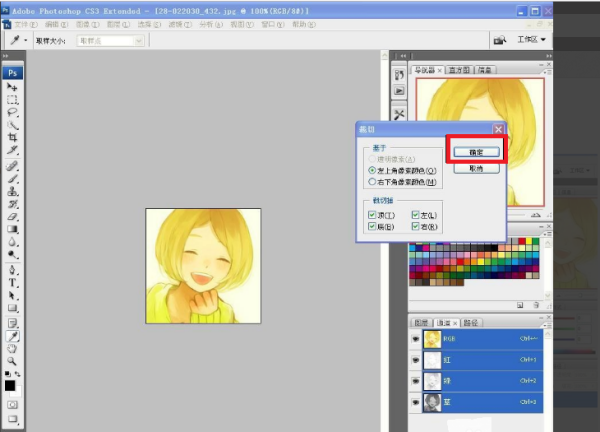The image size is (600, 432).
Task: Select the Lasso tool
Action: coord(12,112)
